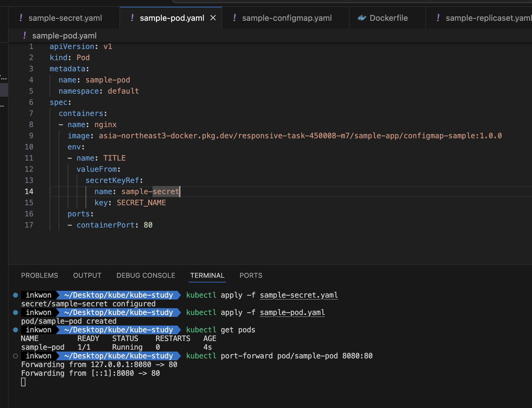Close the sample-pod.yaml editor tab
Screen dimensions: 532x408
(213, 18)
